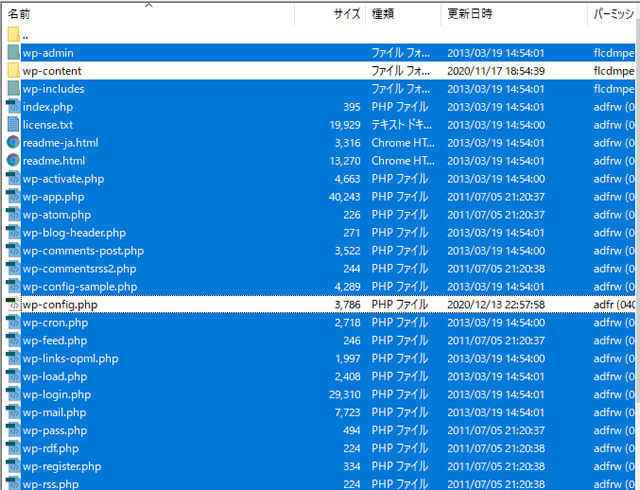The image size is (640, 490).
Task: Click the 2020/12/13 22:57:58 date of wp-config.php
Action: click(496, 305)
